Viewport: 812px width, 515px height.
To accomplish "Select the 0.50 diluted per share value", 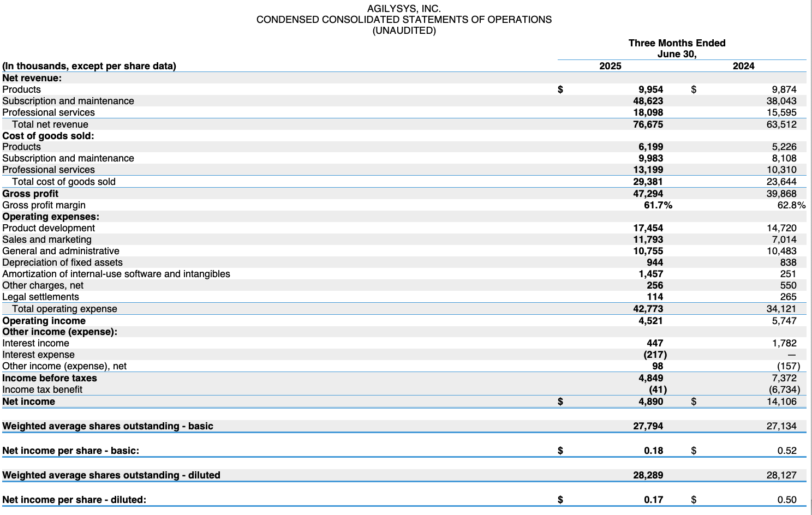I will click(x=787, y=500).
